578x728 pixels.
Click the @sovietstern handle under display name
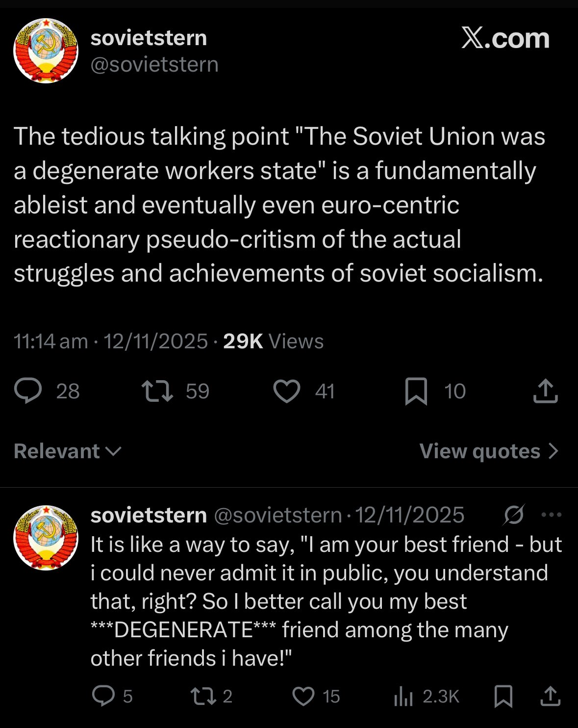point(154,65)
